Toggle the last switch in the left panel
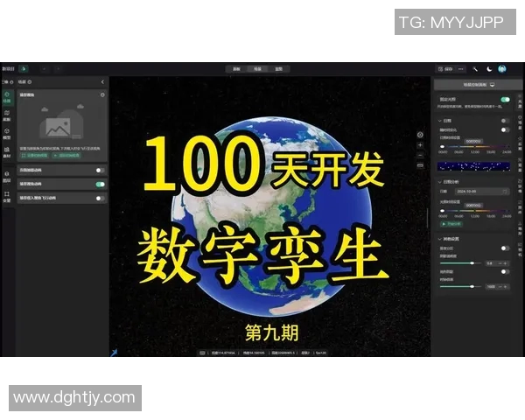 (x=100, y=199)
